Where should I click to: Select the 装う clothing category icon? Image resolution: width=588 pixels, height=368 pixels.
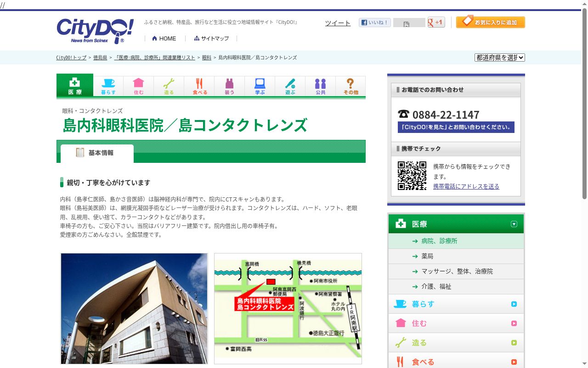tap(230, 86)
